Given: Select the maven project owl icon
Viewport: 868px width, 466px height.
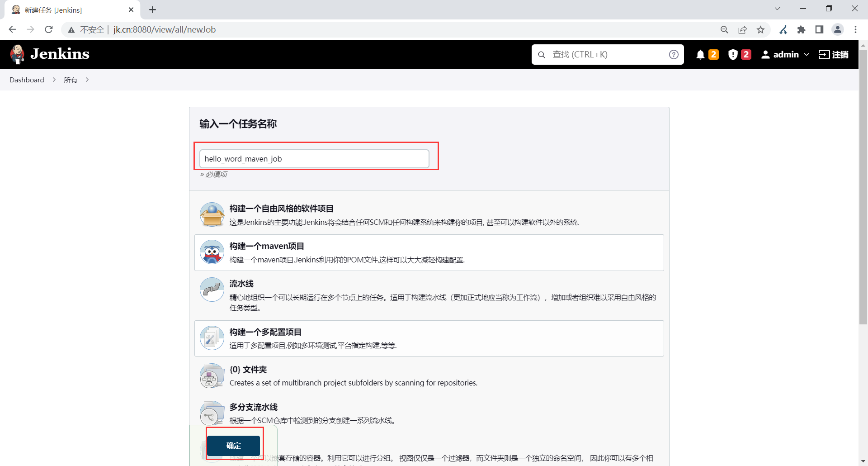Looking at the screenshot, I should tap(212, 252).
